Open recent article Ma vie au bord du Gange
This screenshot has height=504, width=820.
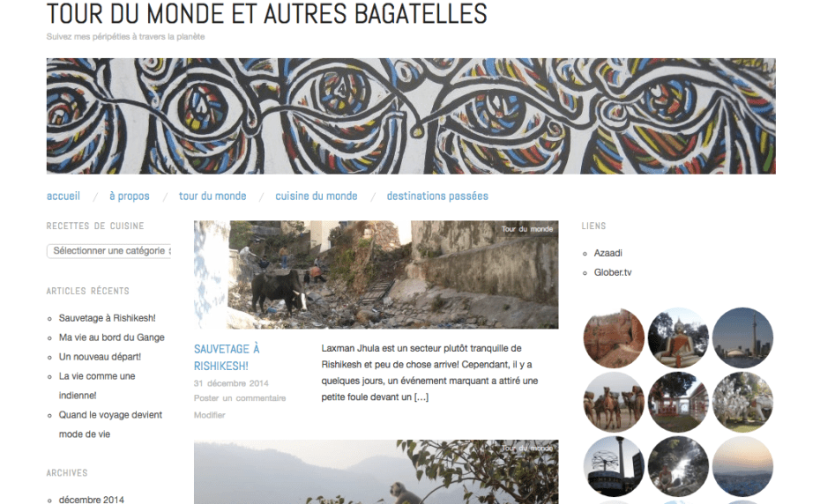point(111,337)
